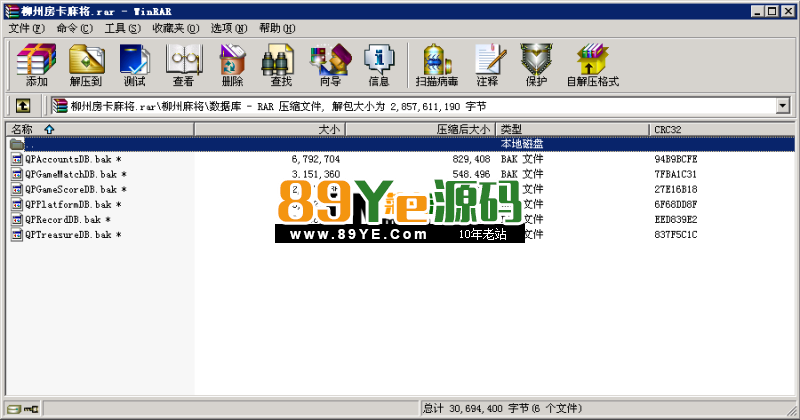Image resolution: width=800 pixels, height=420 pixels.
Task: Run the 测试 (Test) archive tool
Action: pyautogui.click(x=135, y=65)
